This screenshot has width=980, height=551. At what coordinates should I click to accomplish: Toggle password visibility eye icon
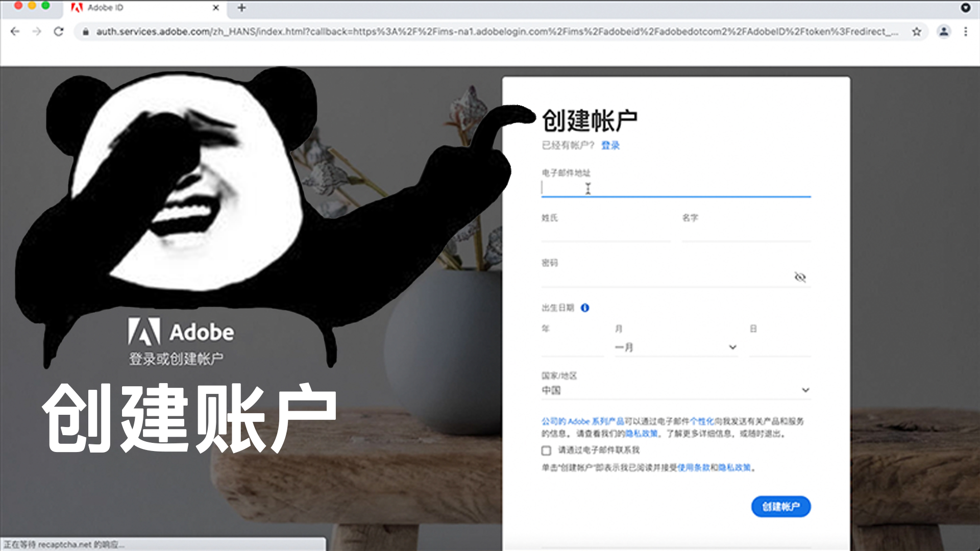(800, 277)
